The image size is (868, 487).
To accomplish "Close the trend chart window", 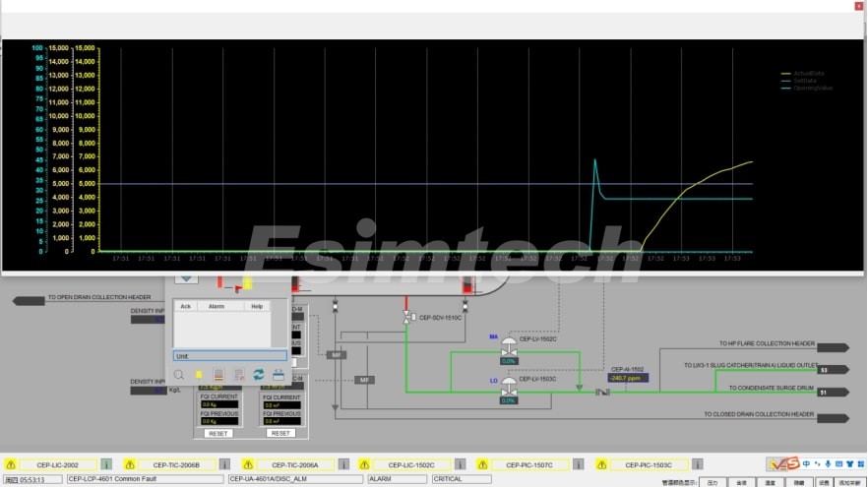I will tap(858, 6).
